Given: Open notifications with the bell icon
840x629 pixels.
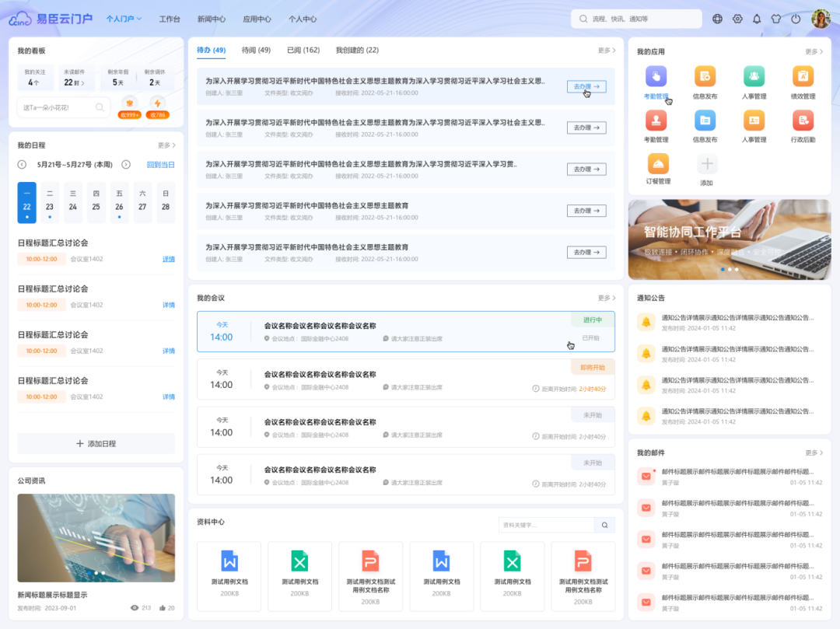Looking at the screenshot, I should click(x=757, y=19).
